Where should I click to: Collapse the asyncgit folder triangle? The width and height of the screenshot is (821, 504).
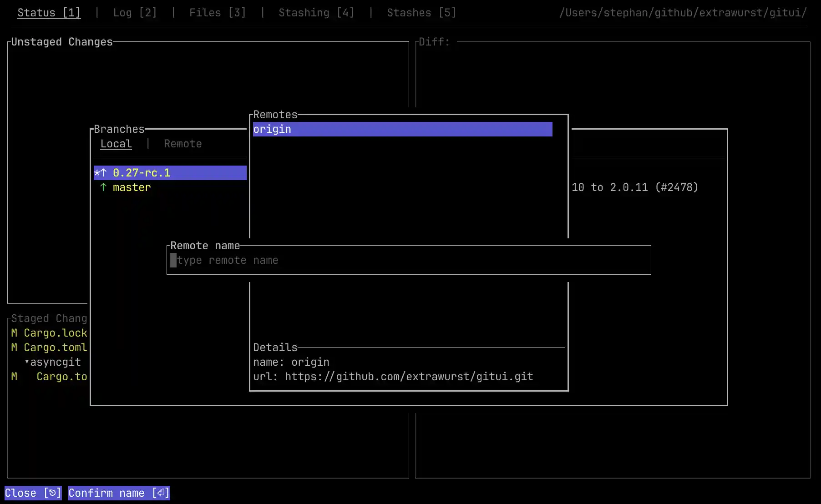pyautogui.click(x=27, y=362)
